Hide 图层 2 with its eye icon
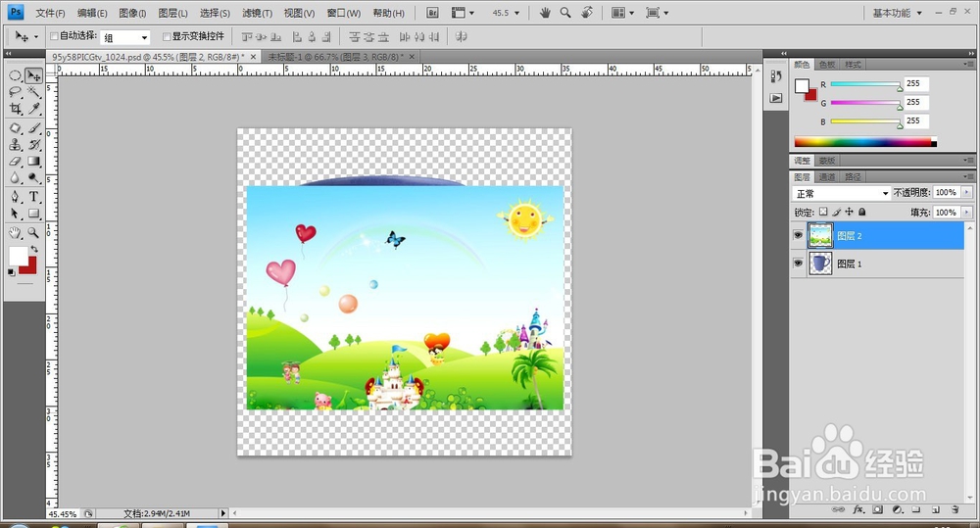 (798, 235)
